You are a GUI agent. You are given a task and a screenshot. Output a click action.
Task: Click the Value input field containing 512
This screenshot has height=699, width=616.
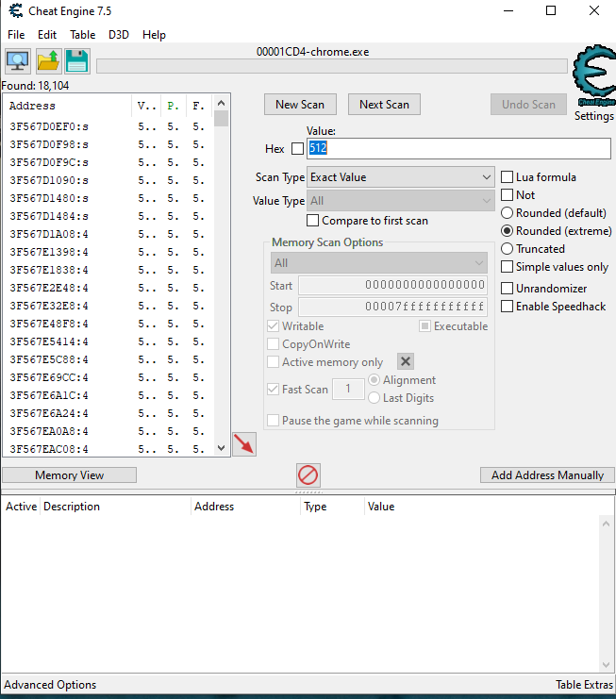click(458, 148)
